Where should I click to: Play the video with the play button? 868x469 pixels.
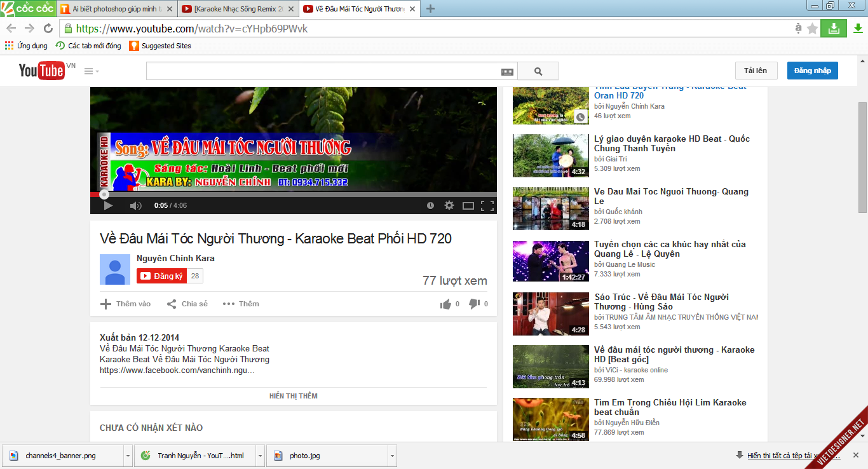tap(108, 205)
